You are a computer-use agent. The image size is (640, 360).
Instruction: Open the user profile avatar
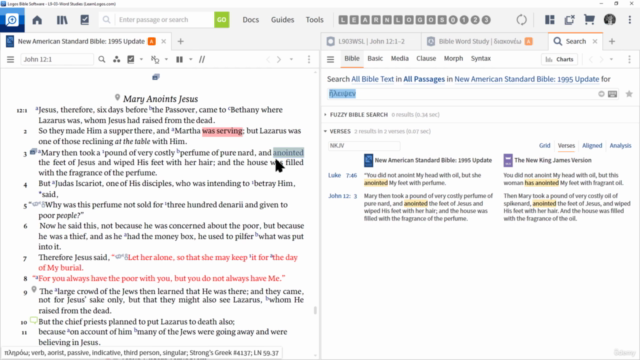610,20
